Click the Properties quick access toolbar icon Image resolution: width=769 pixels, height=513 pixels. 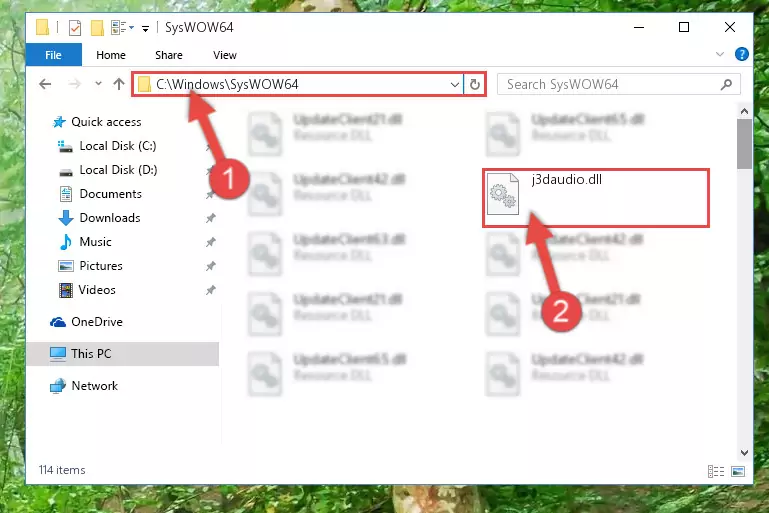click(x=75, y=27)
